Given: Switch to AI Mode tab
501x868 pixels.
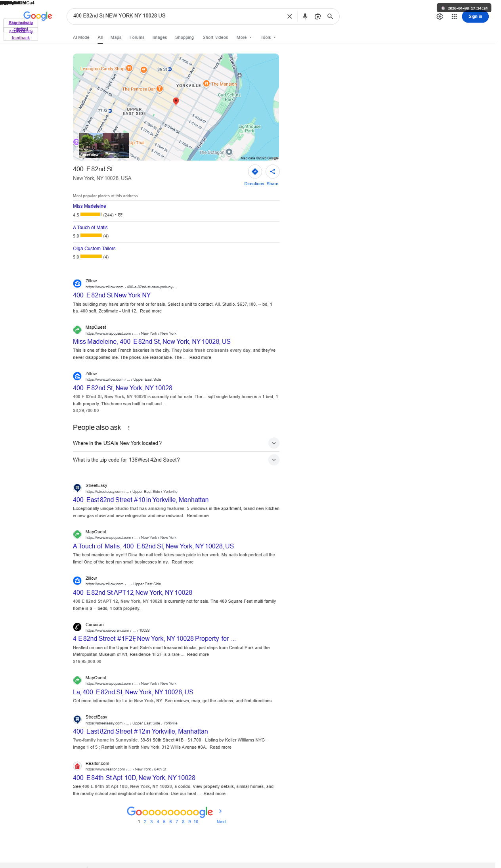Looking at the screenshot, I should coord(81,38).
